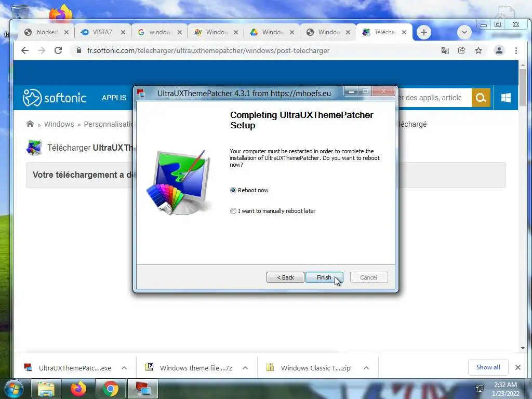
Task: Click the home breadcrumb icon
Action: point(30,124)
